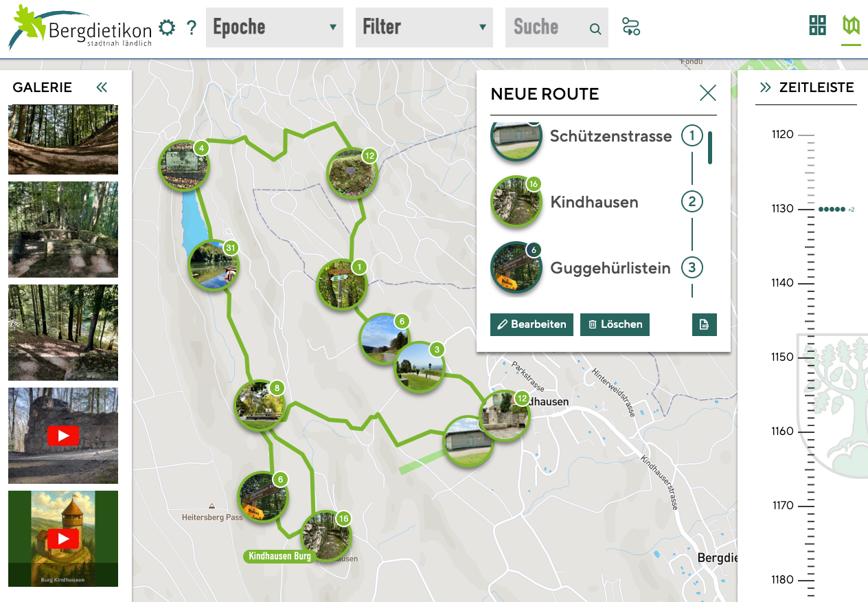Open first gallery forest path photo

[x=63, y=140]
